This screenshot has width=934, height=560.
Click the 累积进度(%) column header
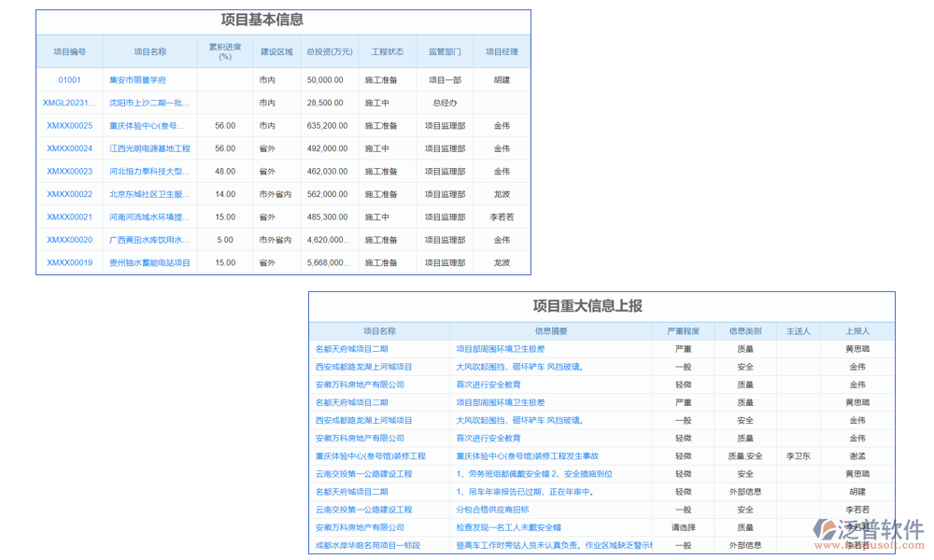(224, 51)
